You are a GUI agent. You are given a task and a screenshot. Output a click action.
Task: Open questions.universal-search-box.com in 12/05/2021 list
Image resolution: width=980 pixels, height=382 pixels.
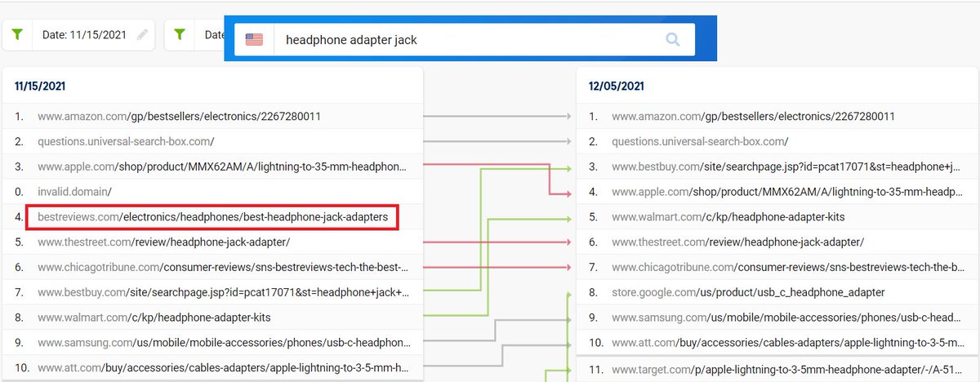coord(700,141)
